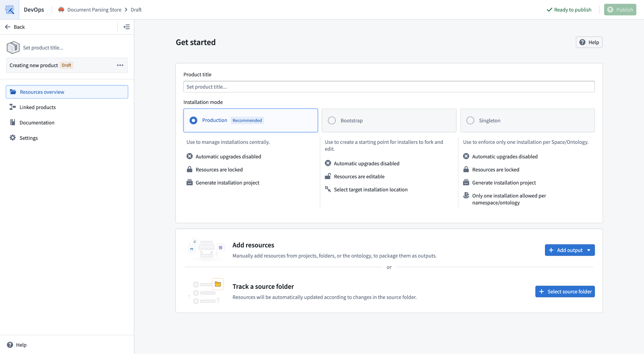Go Back using the arrow link
This screenshot has width=644, height=354.
click(15, 27)
